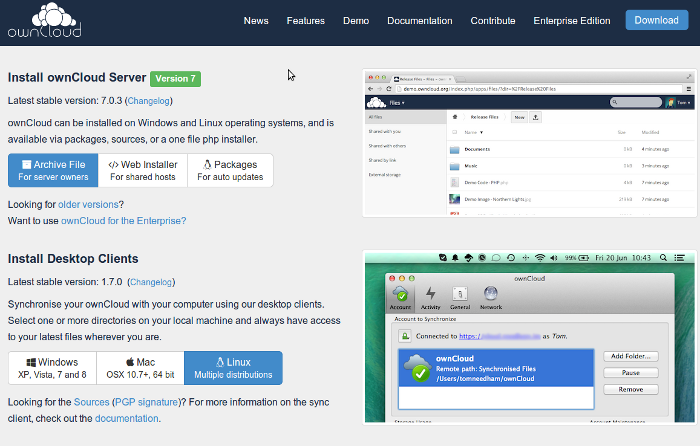This screenshot has width=700, height=446.
Task: Open the Files dropdown in the screenshot header
Action: click(x=397, y=103)
